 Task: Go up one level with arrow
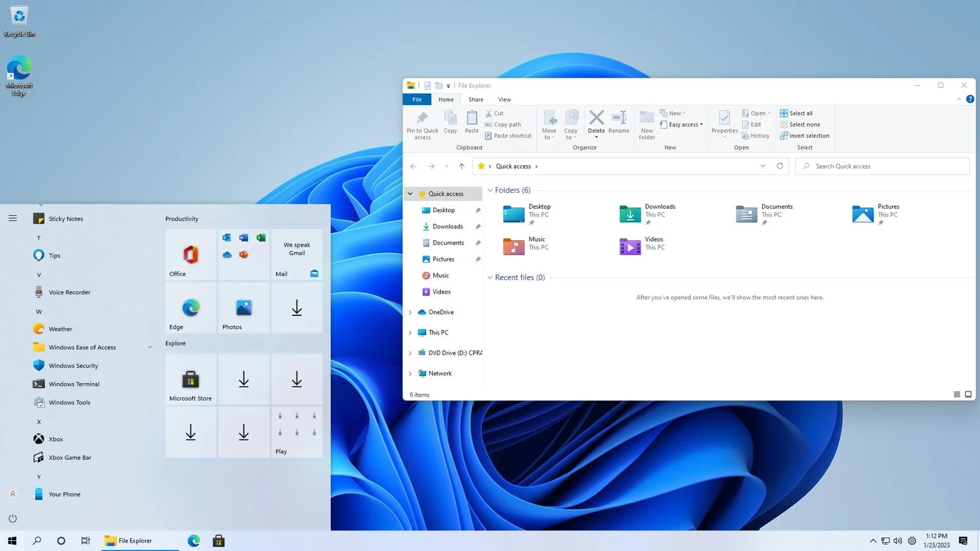(461, 166)
